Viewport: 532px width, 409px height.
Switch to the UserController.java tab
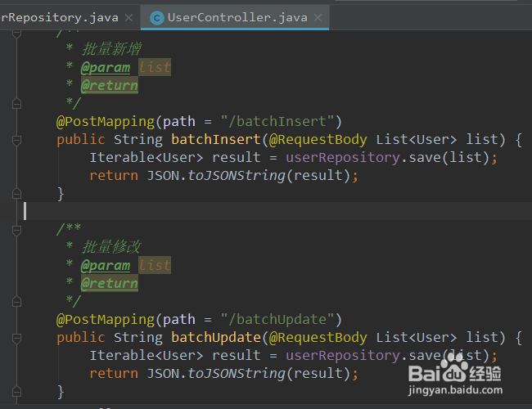pos(235,17)
